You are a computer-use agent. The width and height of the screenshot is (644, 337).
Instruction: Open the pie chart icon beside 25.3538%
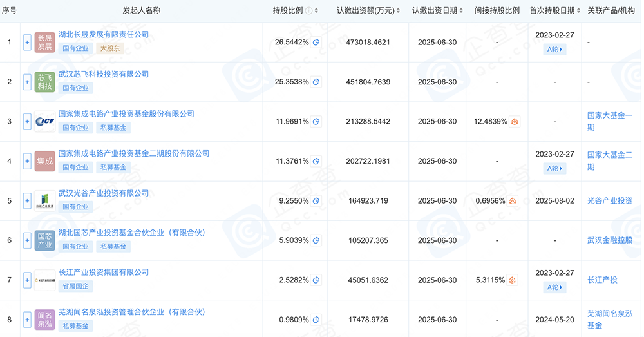click(316, 82)
